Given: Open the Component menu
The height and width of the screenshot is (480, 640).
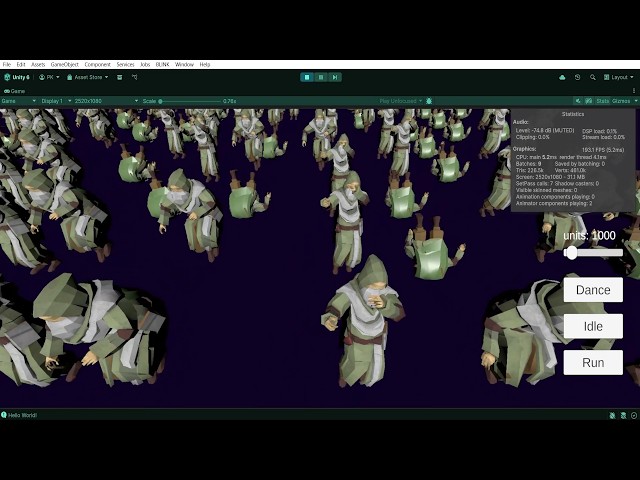Looking at the screenshot, I should (98, 64).
